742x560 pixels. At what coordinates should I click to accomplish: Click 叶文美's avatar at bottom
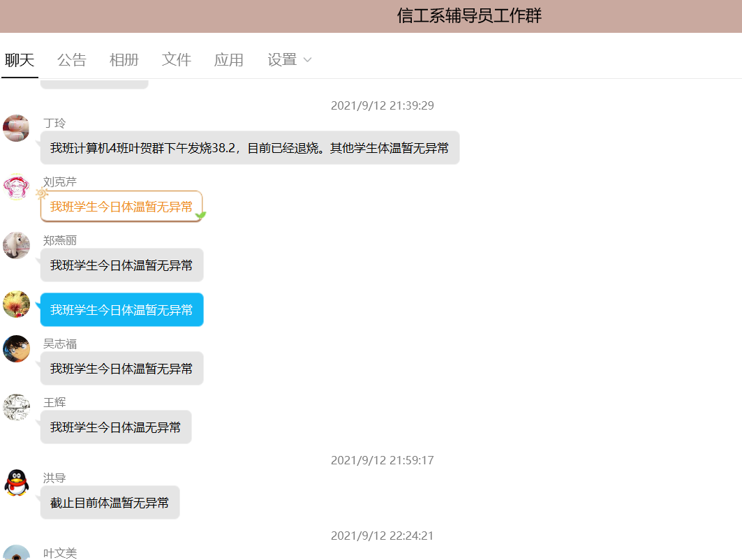tap(16, 553)
